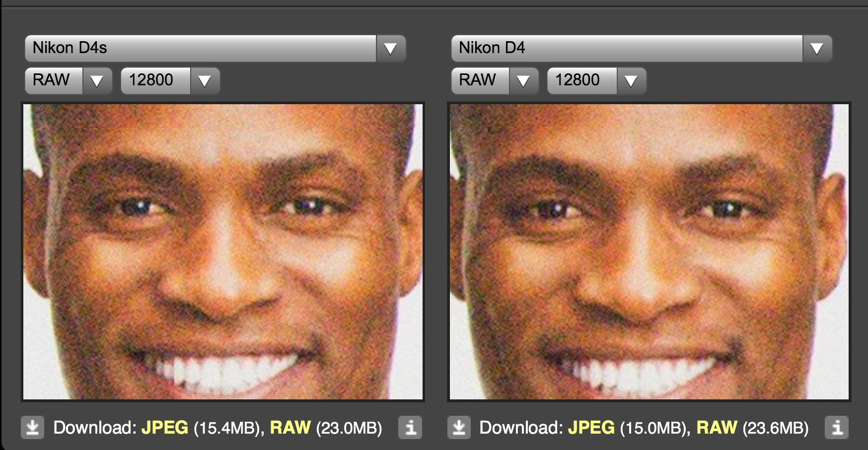Image resolution: width=868 pixels, height=450 pixels.
Task: Open info icon for Nikon D4s image
Action: (x=410, y=427)
